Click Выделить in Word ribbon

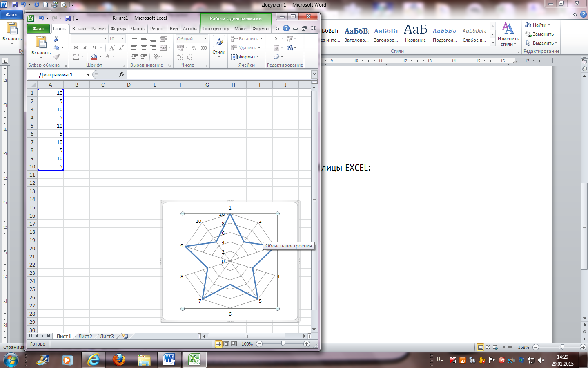coord(541,43)
